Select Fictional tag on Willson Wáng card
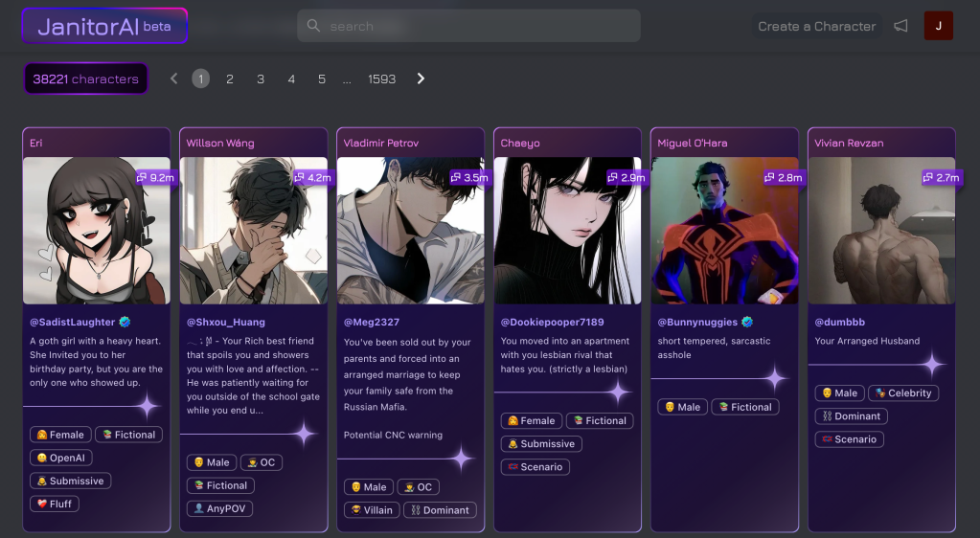This screenshot has height=538, width=980. (x=220, y=485)
